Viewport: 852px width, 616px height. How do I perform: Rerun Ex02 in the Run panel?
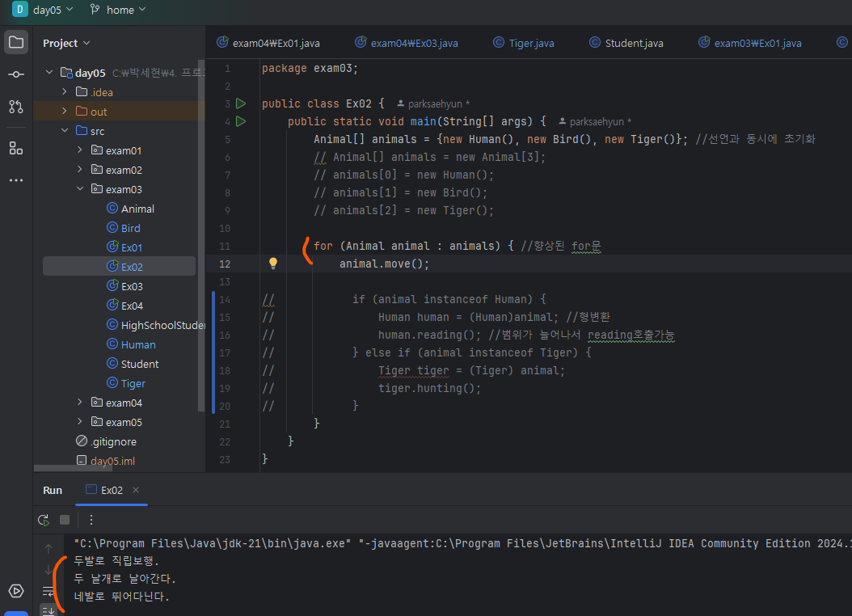pos(44,520)
